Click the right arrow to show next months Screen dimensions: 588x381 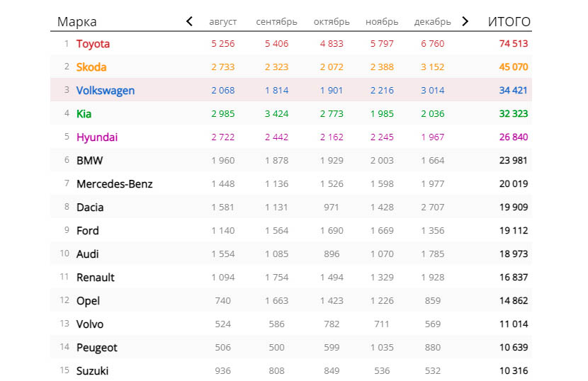click(x=465, y=21)
